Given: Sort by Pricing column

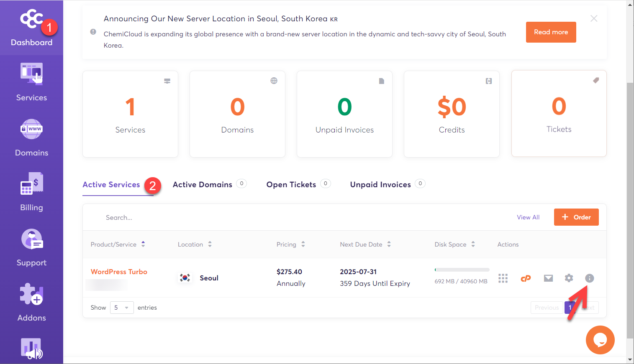Looking at the screenshot, I should click(x=291, y=244).
